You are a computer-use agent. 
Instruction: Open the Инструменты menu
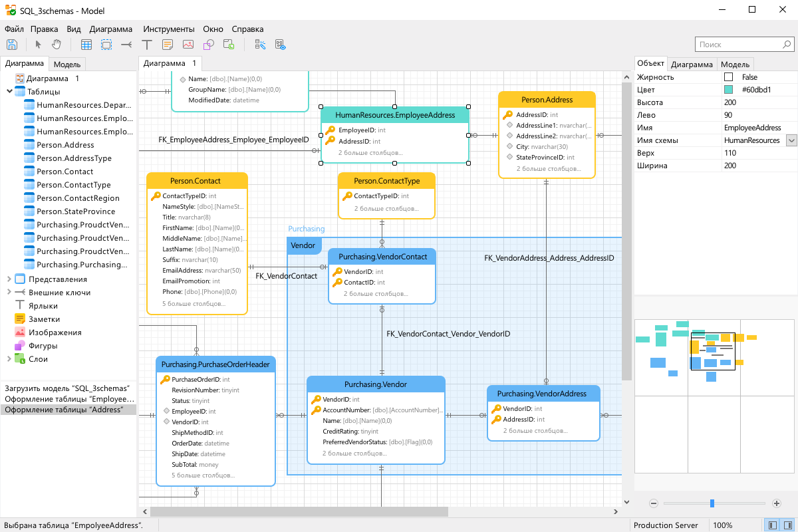coord(169,29)
